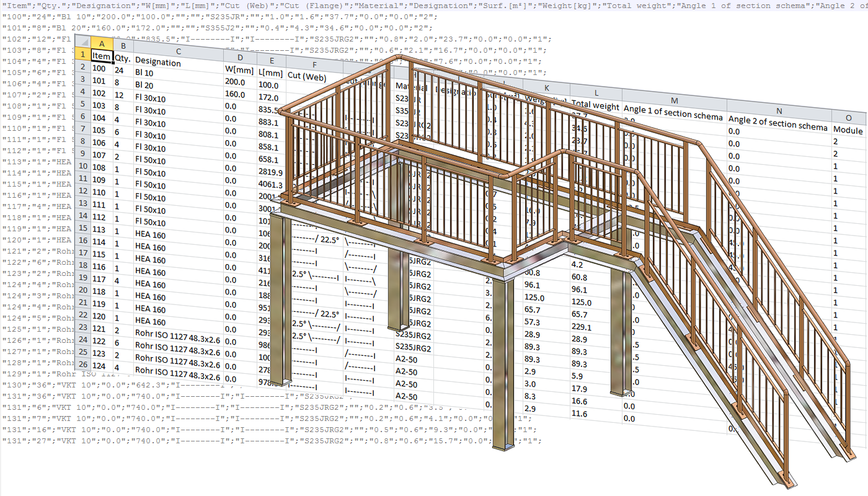Select column O header above Module

848,118
